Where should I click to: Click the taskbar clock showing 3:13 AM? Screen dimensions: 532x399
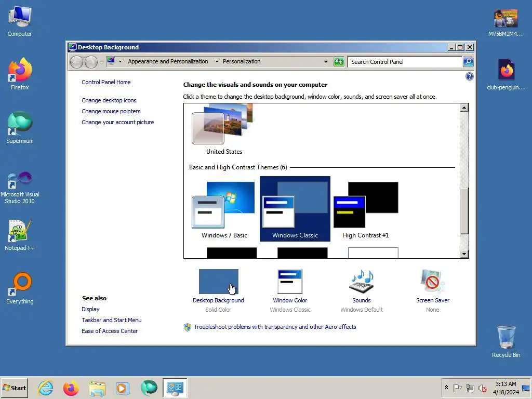(x=506, y=388)
